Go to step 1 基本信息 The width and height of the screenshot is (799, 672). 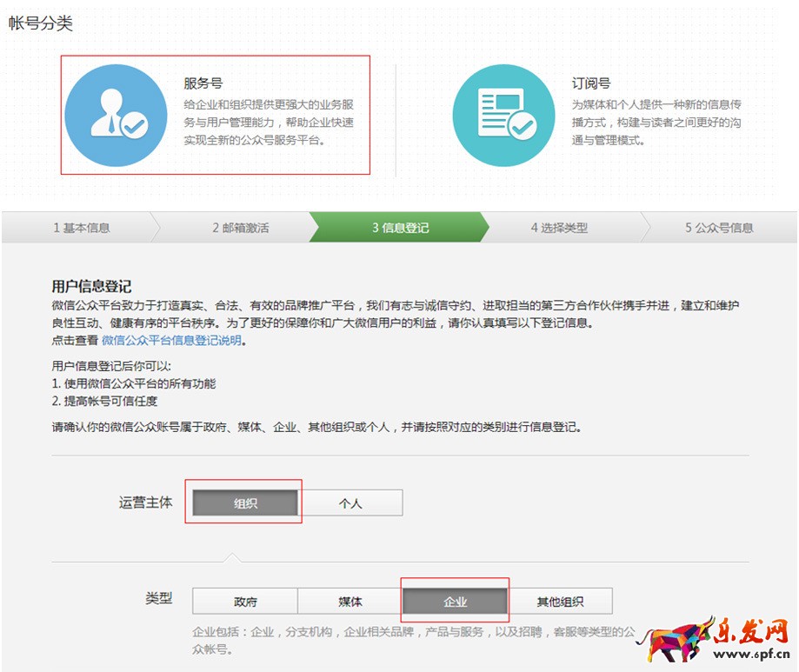82,228
